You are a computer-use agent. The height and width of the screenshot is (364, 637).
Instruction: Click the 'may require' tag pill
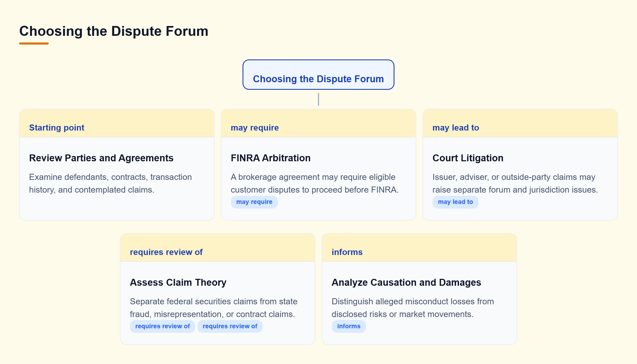click(254, 202)
